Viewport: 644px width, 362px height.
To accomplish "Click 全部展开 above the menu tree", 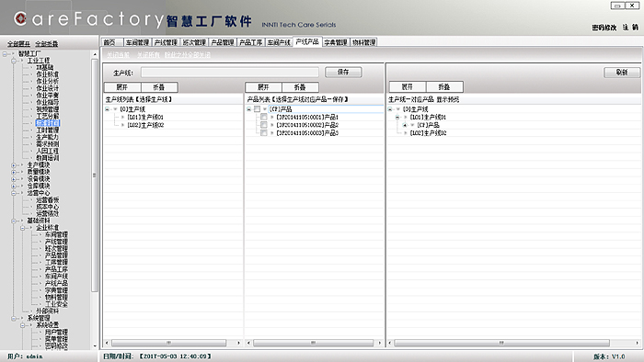I will [x=19, y=44].
